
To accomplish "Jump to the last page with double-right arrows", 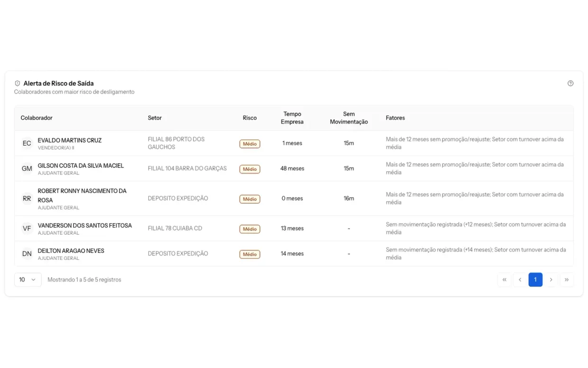I will point(567,280).
